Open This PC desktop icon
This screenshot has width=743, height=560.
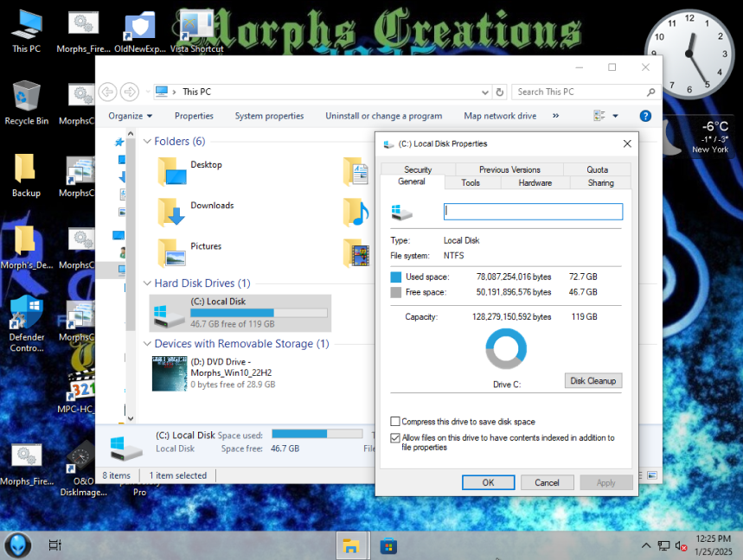coord(27,30)
